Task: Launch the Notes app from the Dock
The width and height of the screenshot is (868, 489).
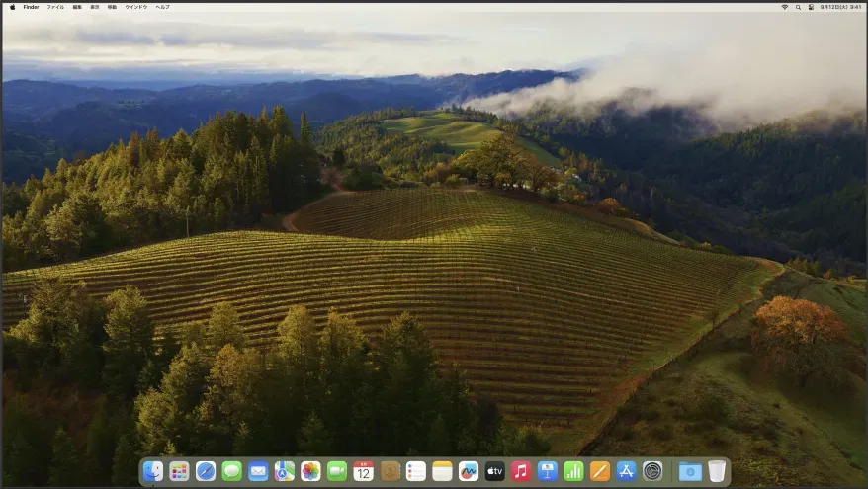Action: [442, 471]
